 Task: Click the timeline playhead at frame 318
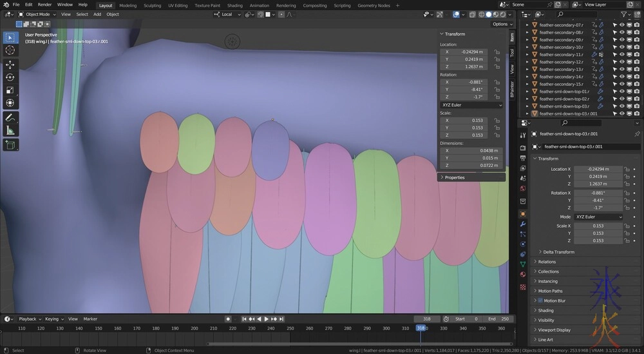[x=421, y=328]
